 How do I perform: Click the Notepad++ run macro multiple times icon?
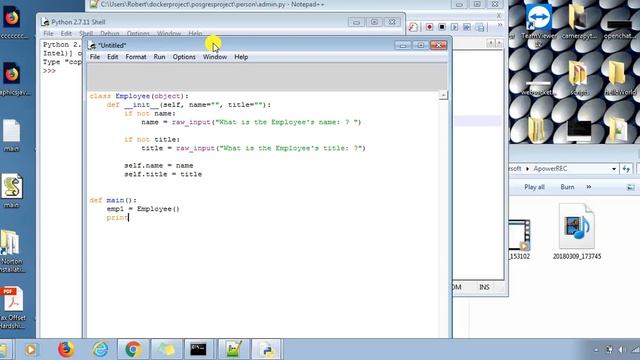point(467,27)
